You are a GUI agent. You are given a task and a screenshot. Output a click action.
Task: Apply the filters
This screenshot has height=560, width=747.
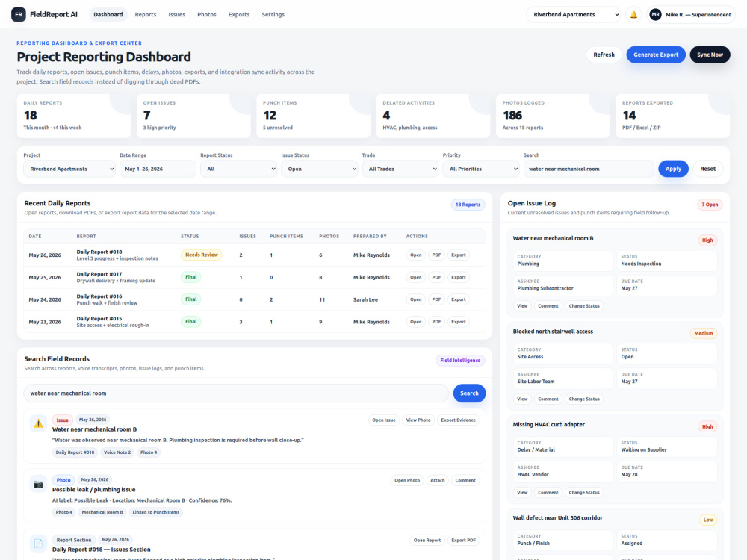tap(673, 169)
